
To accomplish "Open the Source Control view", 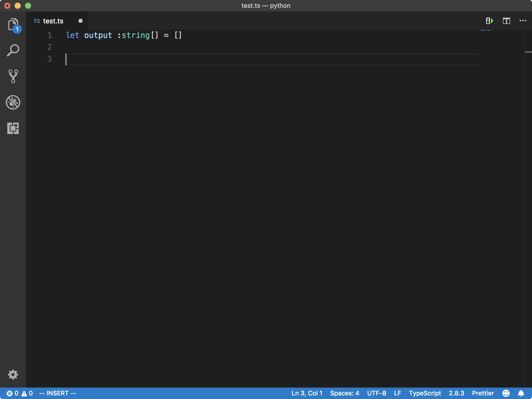I will tap(13, 76).
